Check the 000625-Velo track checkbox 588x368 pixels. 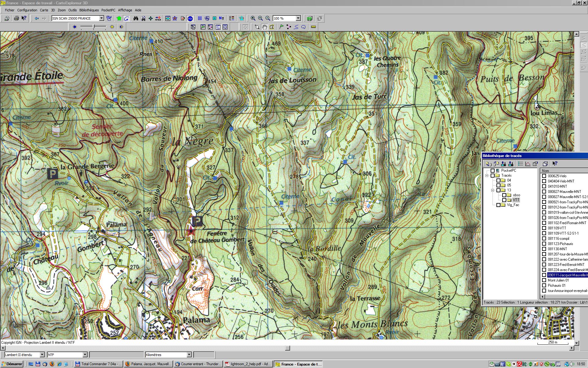click(544, 176)
